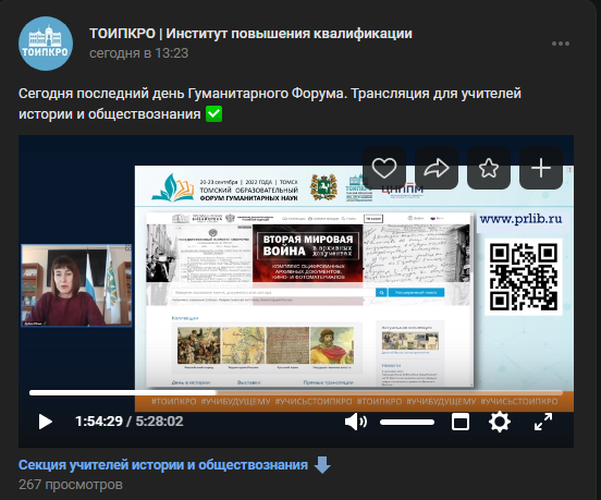601x500 pixels.
Task: Open the TOIPKRO community avatar
Action: point(46,44)
